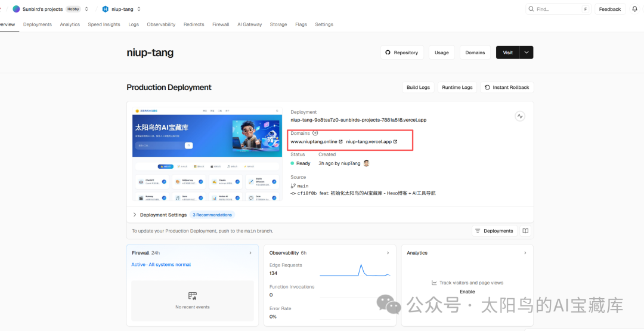Expand team switcher next to Hobby badge
This screenshot has height=331, width=644.
(86, 9)
